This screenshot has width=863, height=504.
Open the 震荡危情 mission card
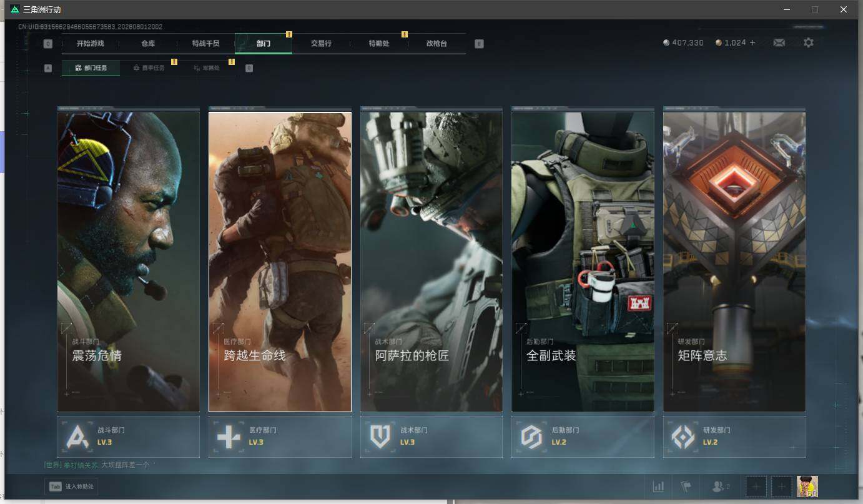129,261
